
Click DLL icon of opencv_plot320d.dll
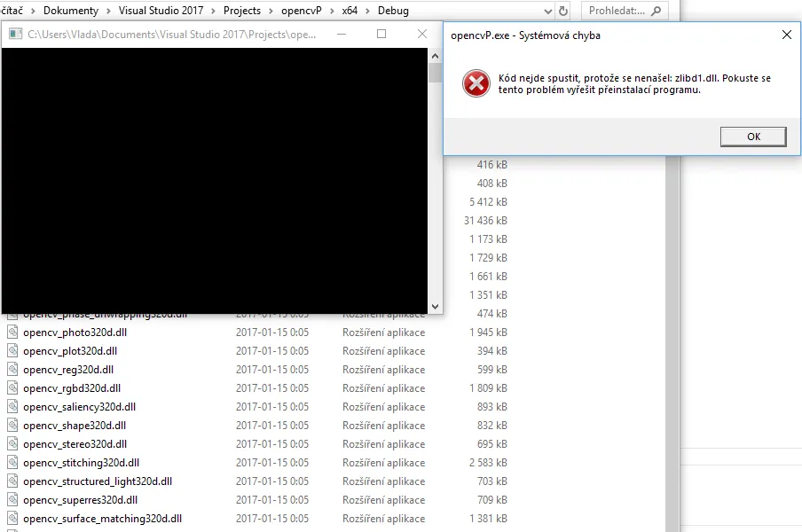coord(12,351)
